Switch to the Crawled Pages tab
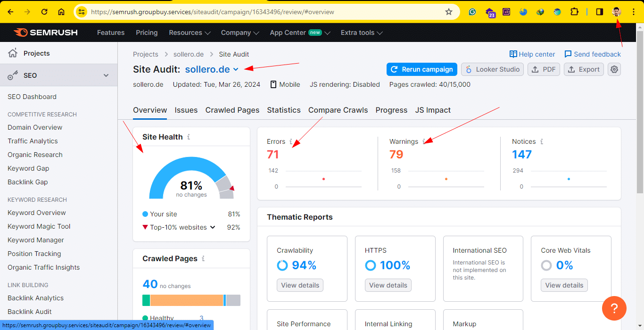Screen dimensions: 644x330 tap(232, 110)
